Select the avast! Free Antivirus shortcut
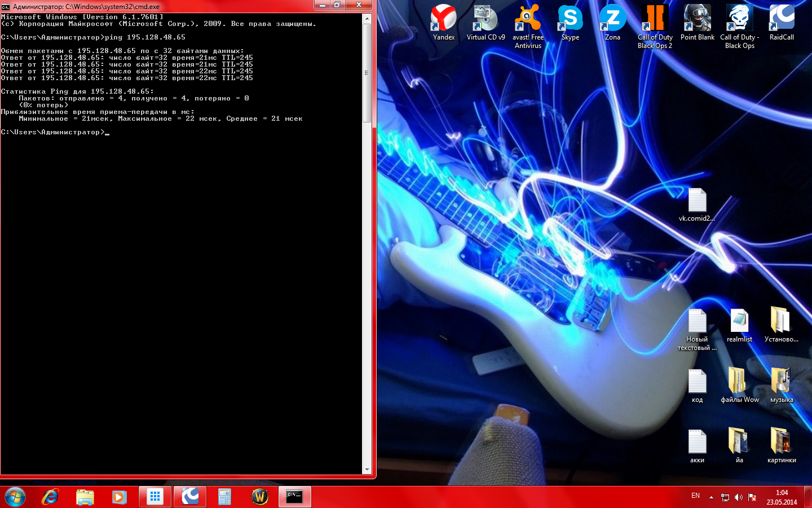 (528, 27)
